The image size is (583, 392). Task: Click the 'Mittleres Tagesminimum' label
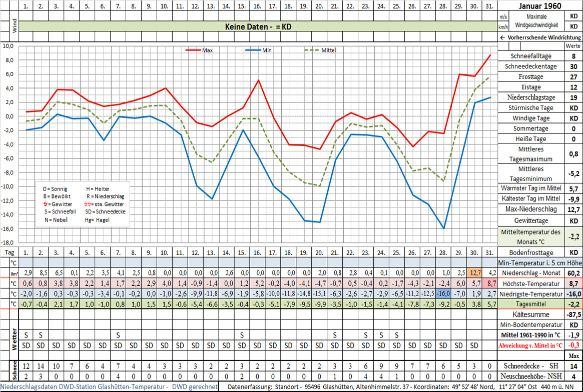pos(531,173)
